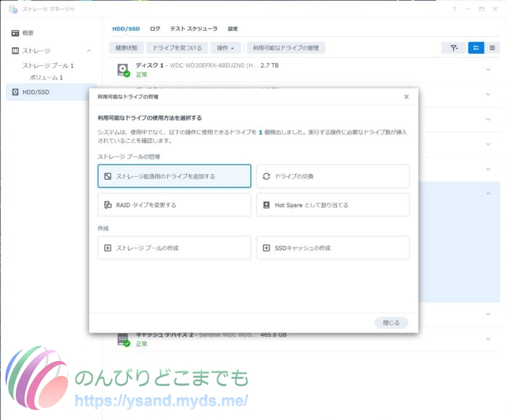
Task: Open the テスト スケジューラ tab
Action: click(193, 29)
